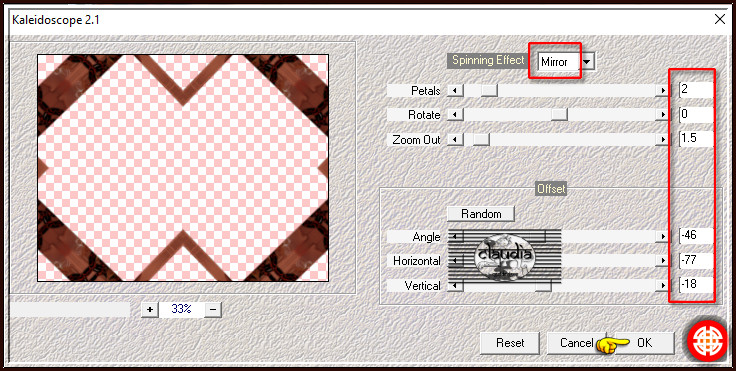Click the Zoom Out slider left arrow
The width and height of the screenshot is (736, 371).
pyautogui.click(x=455, y=139)
